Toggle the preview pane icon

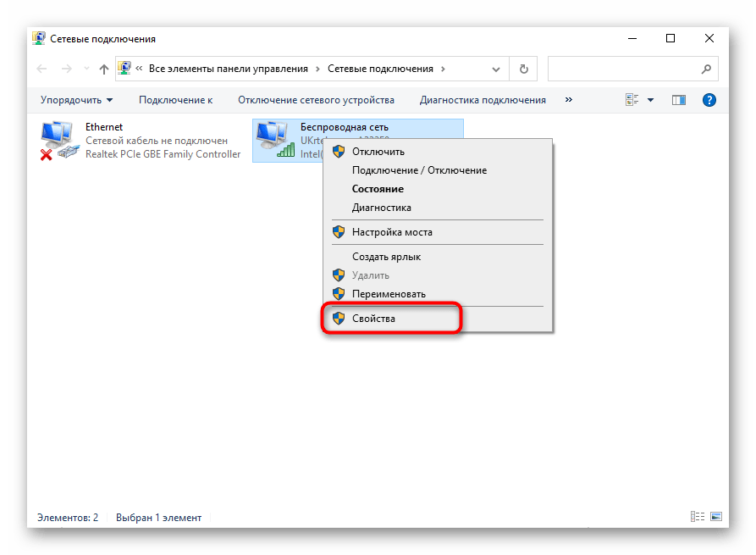click(678, 100)
